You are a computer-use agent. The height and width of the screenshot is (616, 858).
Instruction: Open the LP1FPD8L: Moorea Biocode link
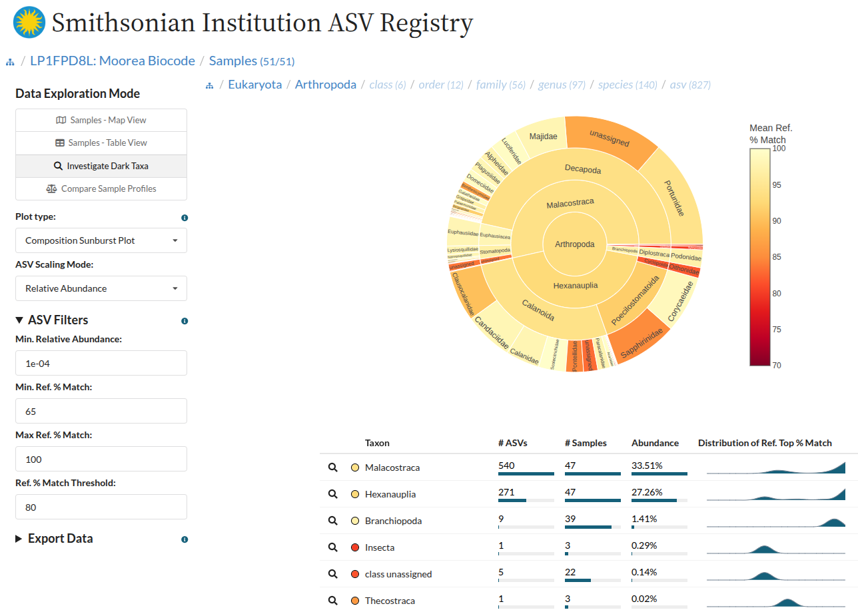(x=112, y=61)
